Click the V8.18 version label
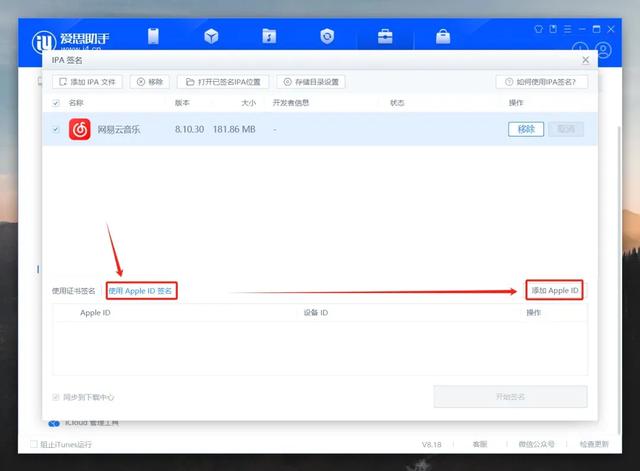This screenshot has width=640, height=471. 431,444
